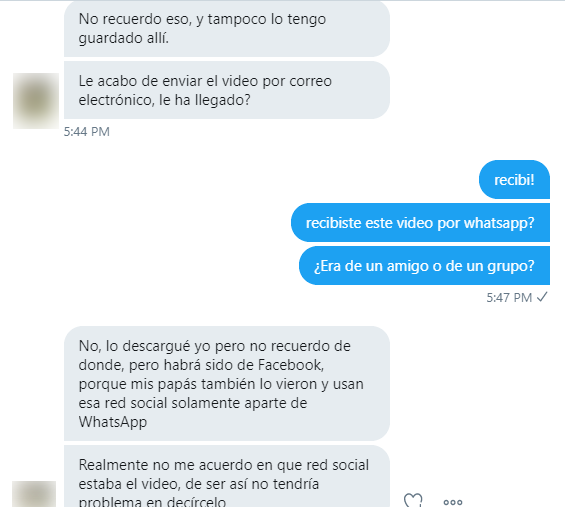Click the words "guardado allí." in the top message
Screen dimensions: 565x507
tap(124, 38)
